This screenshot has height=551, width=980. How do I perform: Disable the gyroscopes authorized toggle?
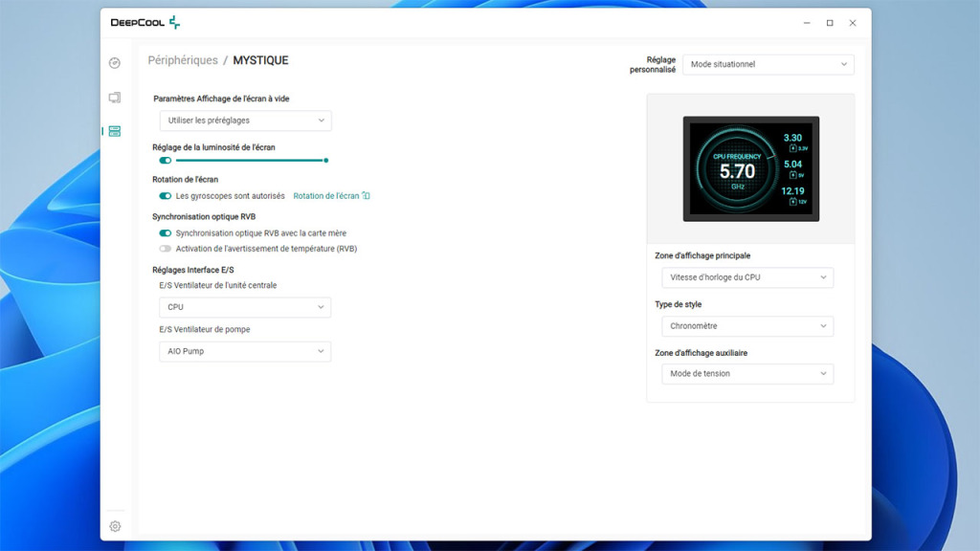click(166, 196)
